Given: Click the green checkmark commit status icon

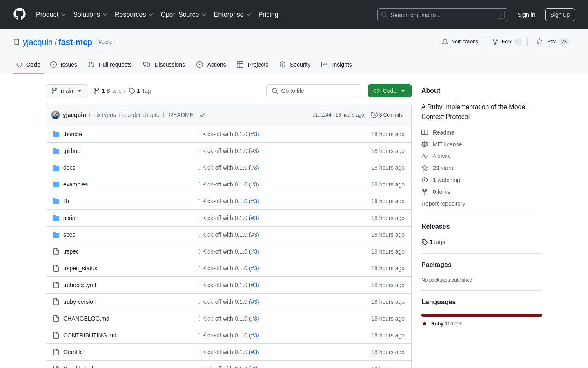Looking at the screenshot, I should [202, 115].
